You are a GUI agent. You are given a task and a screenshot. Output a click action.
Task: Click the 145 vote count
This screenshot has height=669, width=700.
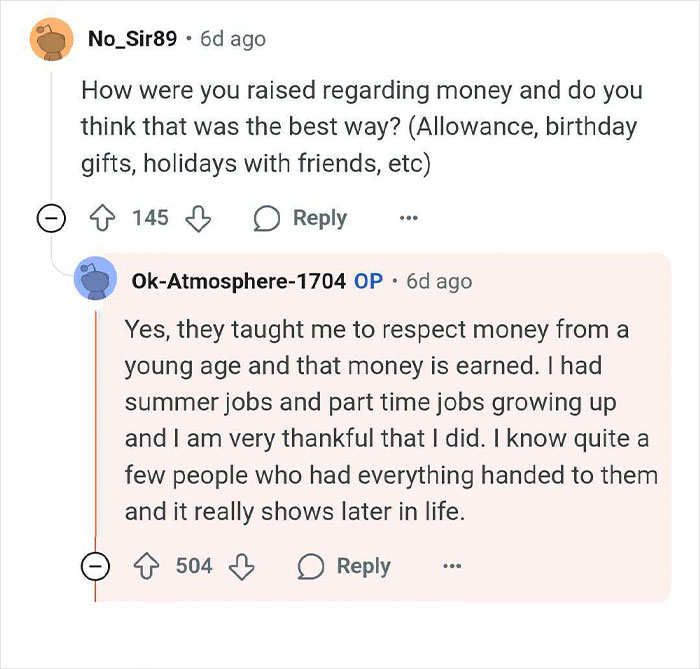coord(151,218)
